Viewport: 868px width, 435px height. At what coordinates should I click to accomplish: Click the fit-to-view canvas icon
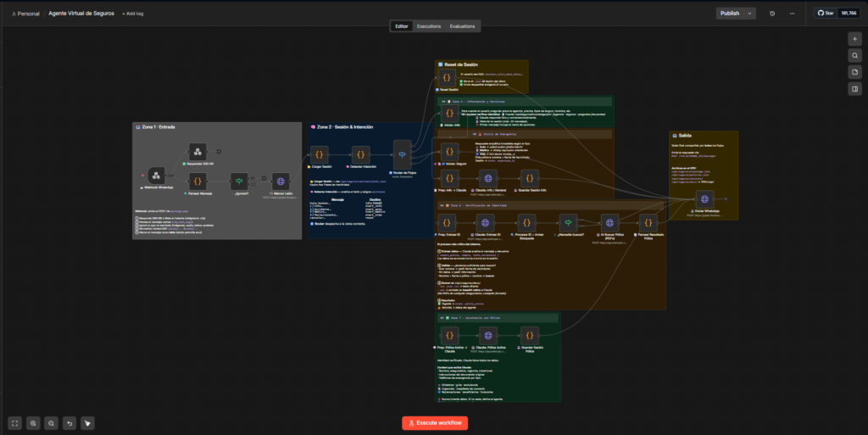(15, 422)
